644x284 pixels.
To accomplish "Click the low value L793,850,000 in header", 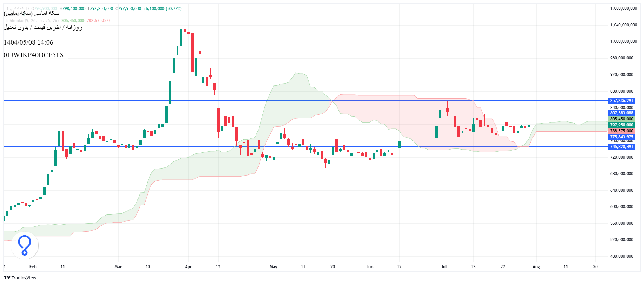I will coord(100,9).
